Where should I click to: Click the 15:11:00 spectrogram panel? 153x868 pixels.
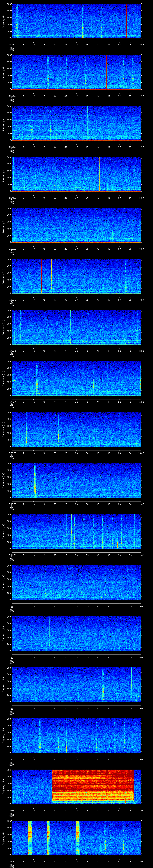coord(77,531)
